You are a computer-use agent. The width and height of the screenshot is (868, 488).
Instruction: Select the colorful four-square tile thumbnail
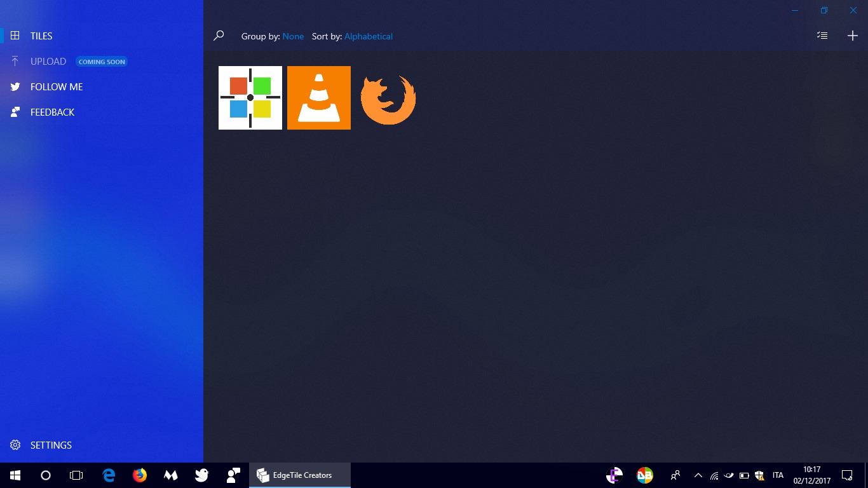(250, 97)
